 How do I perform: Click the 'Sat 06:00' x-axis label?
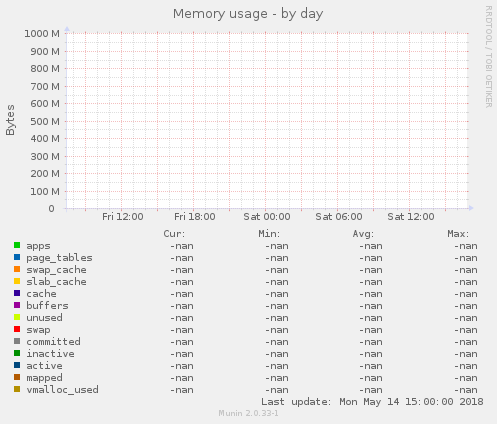339,217
